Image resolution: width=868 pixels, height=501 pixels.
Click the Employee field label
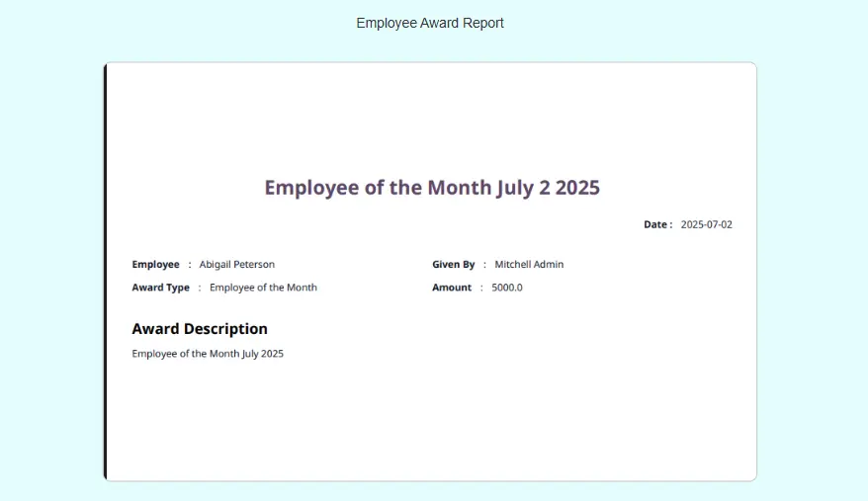click(155, 264)
